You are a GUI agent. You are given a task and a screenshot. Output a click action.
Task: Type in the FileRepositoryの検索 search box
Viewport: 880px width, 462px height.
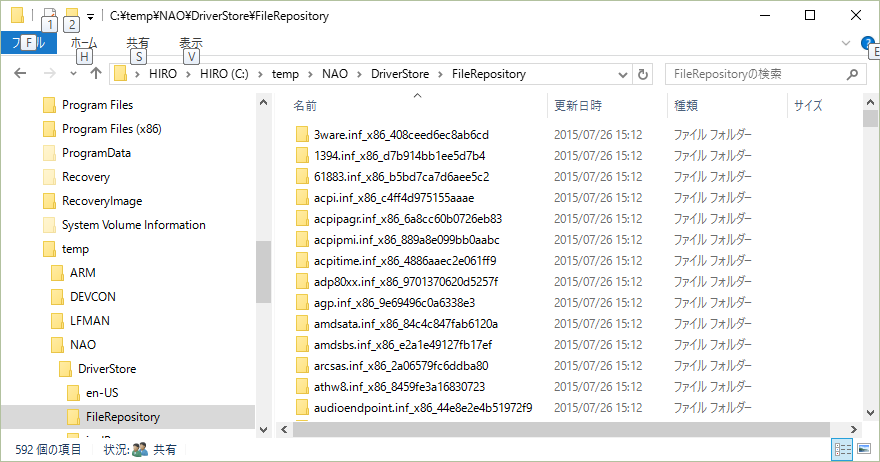point(755,73)
